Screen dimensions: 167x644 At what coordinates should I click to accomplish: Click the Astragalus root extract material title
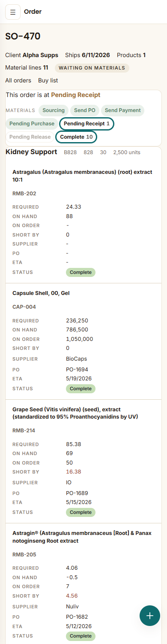point(82,176)
